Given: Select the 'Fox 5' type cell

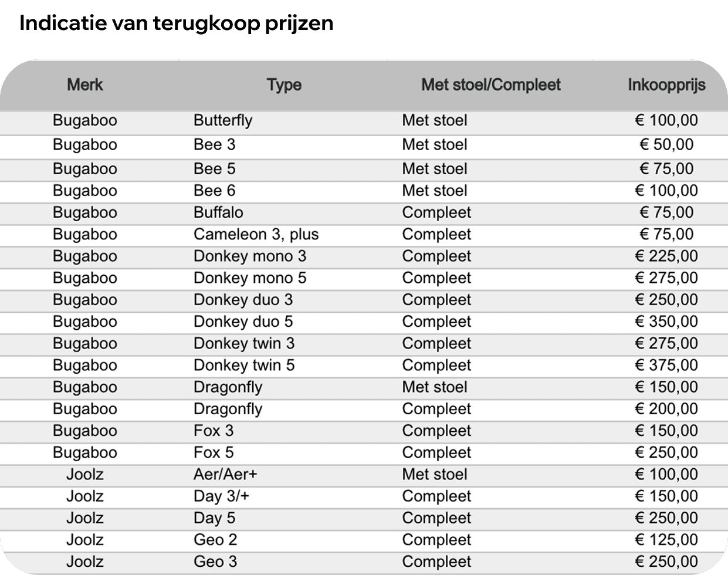Looking at the screenshot, I should click(214, 452).
